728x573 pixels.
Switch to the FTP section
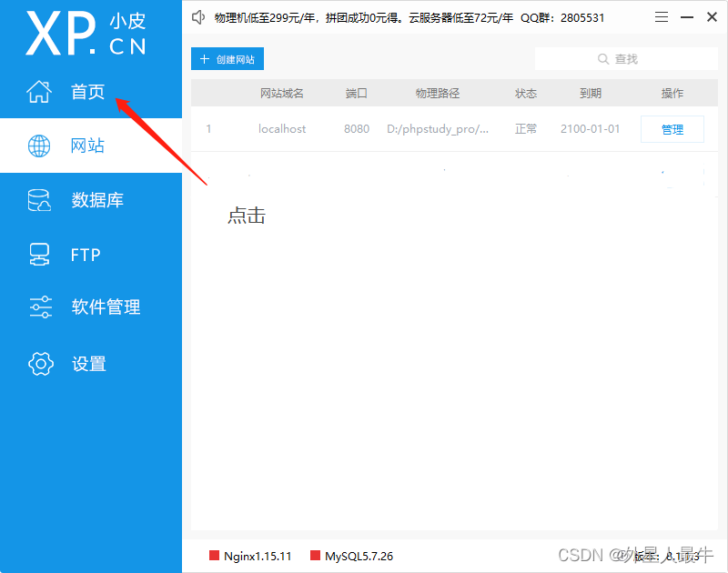(x=91, y=255)
